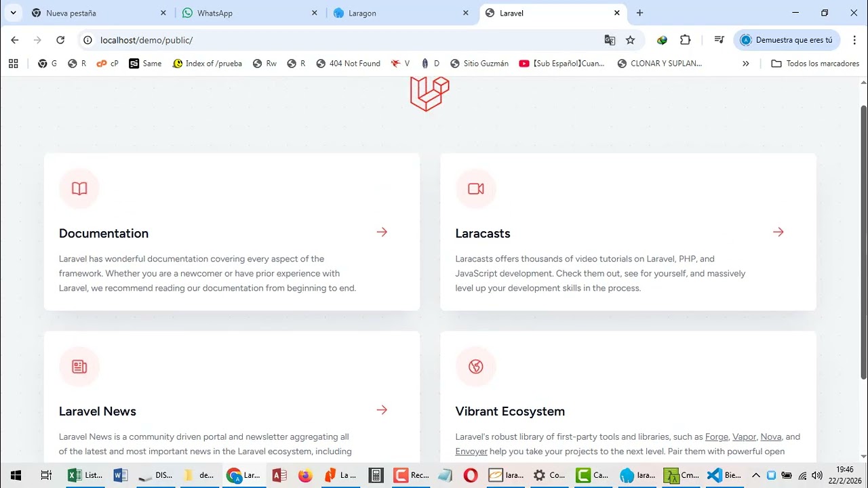Click the Demuestra que eres tú profile button

point(787,40)
